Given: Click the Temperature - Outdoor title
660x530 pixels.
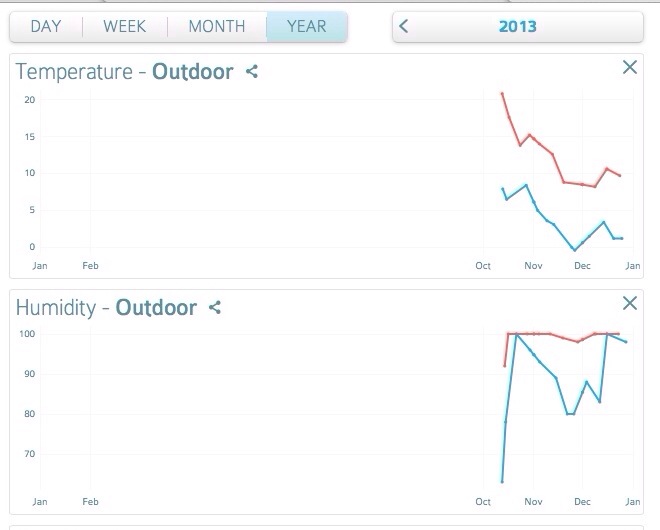Looking at the screenshot, I should [124, 72].
